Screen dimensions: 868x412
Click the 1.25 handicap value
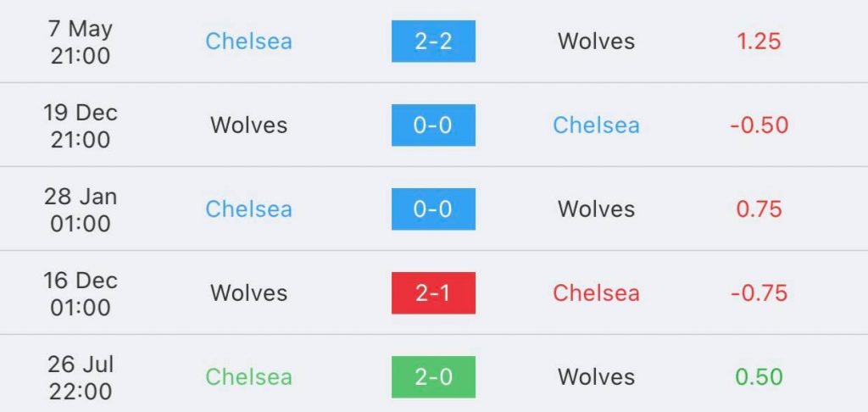pos(759,42)
